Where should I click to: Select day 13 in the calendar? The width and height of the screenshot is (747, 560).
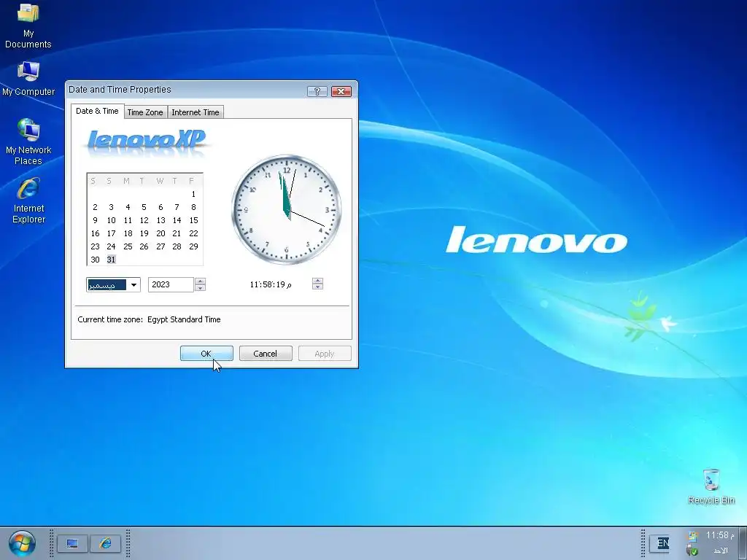(160, 220)
